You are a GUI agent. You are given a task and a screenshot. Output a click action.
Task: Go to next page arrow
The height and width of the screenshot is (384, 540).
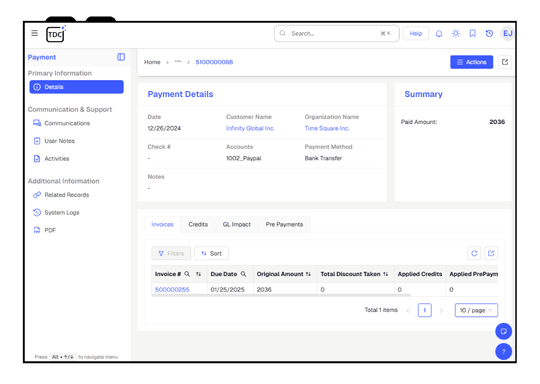pos(442,311)
